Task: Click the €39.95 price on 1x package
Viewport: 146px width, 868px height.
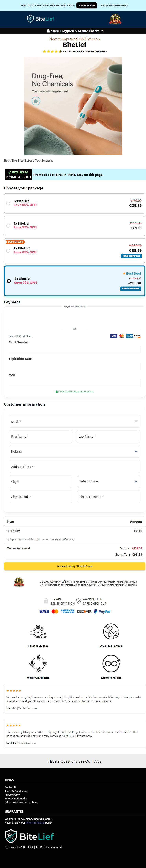Action: point(135,205)
